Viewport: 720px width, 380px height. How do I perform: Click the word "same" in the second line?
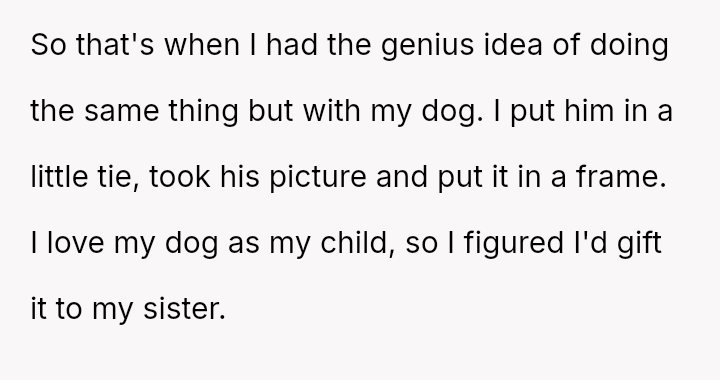[121, 112]
